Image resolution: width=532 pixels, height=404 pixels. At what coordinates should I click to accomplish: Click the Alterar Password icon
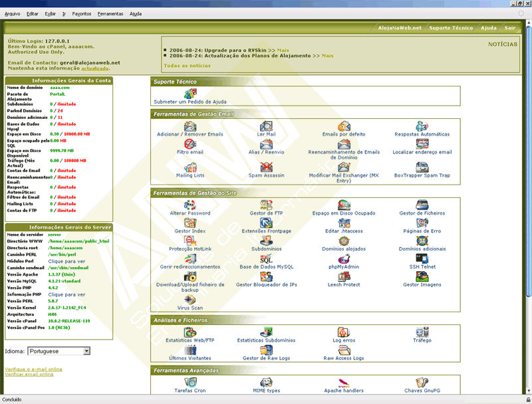click(x=190, y=205)
